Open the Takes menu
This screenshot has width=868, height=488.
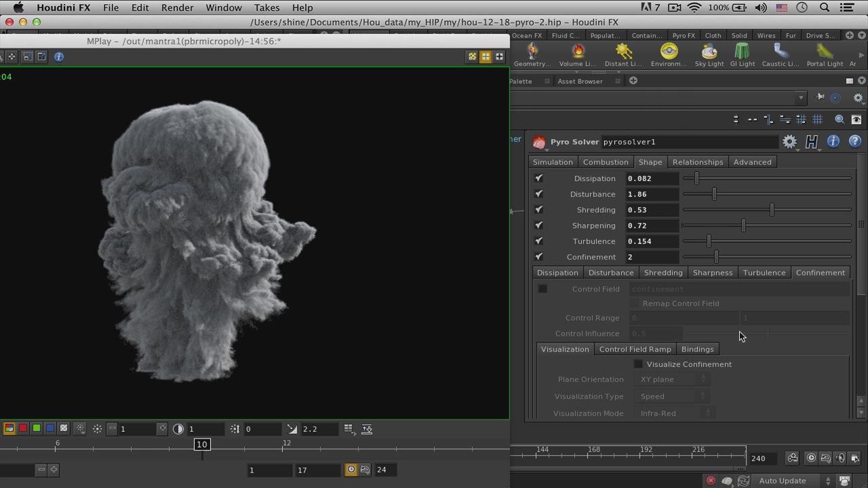click(267, 7)
